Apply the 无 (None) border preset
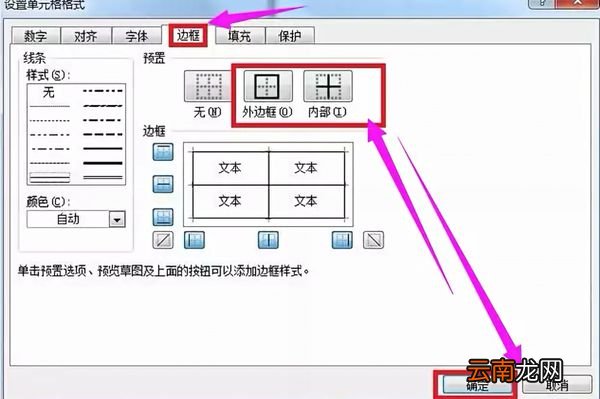The image size is (600, 399). coord(208,86)
